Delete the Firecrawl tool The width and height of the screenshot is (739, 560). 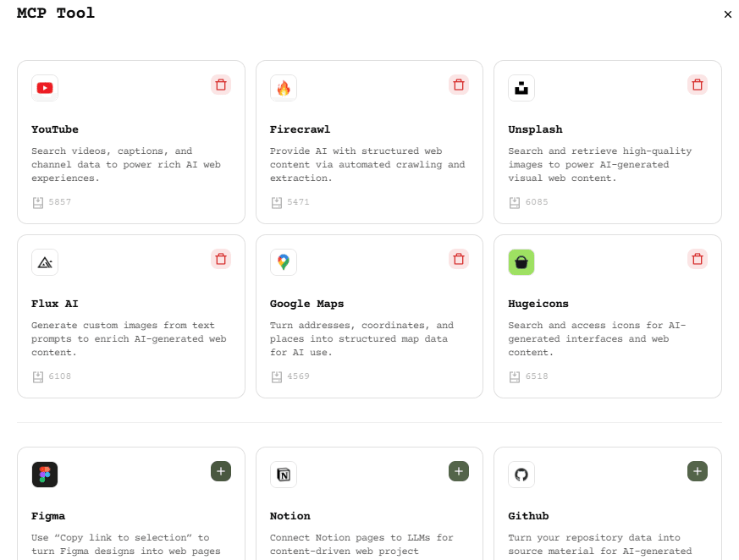459,85
